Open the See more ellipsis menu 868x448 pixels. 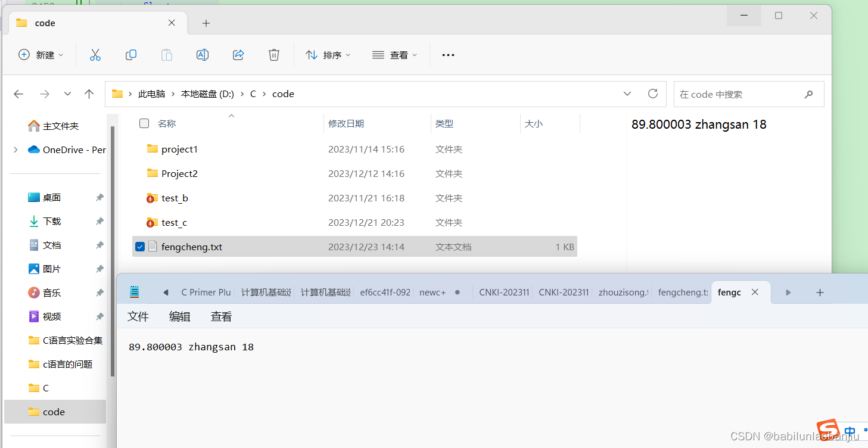pyautogui.click(x=448, y=55)
